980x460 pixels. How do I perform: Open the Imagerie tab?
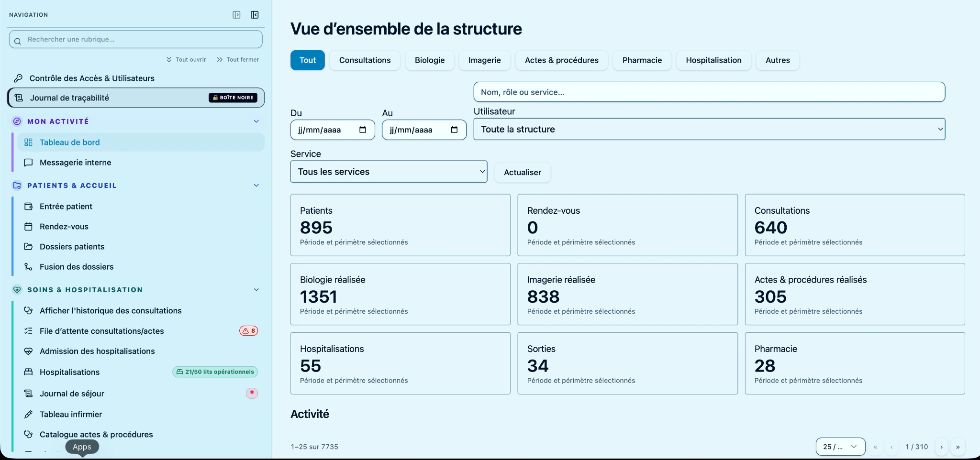(485, 60)
